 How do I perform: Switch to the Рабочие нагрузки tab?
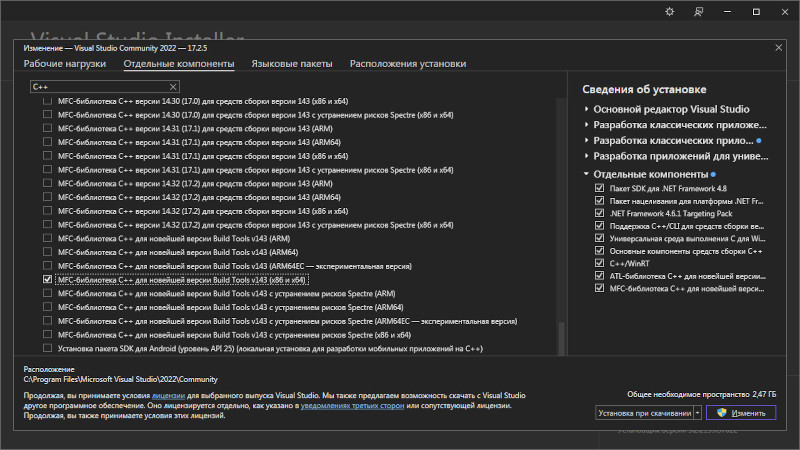(65, 64)
